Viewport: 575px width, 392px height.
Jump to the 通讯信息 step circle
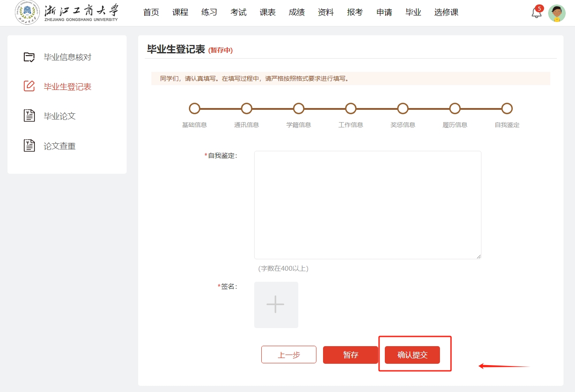coord(247,108)
